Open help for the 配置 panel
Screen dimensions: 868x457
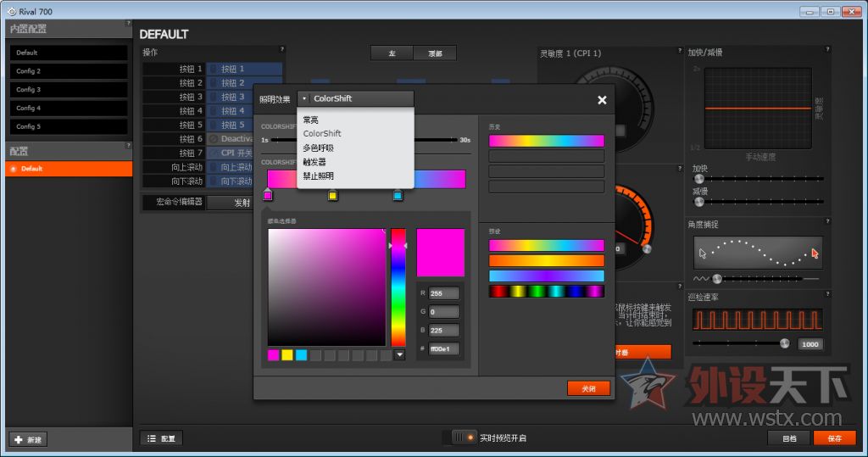click(129, 145)
